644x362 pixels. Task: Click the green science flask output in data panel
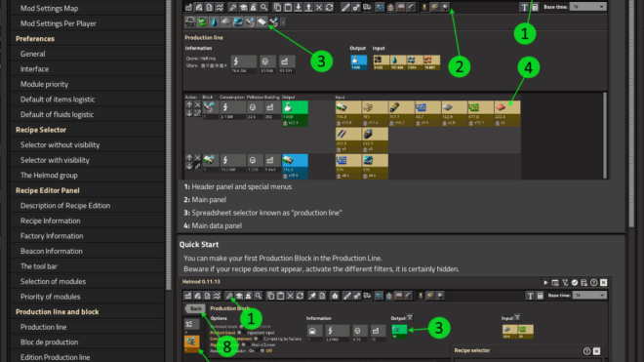[295, 113]
